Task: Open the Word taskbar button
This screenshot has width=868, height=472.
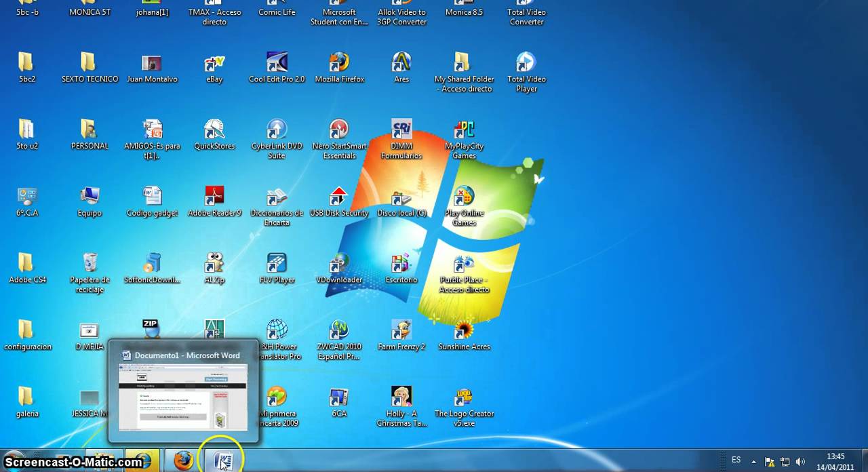Action: tap(222, 461)
